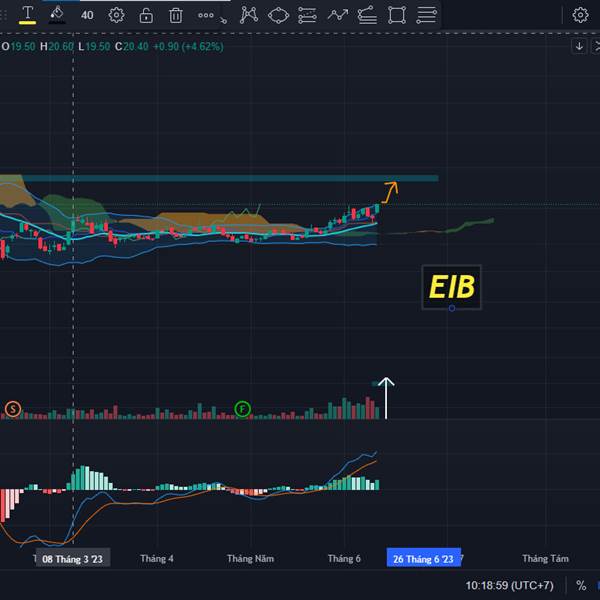Open the 10:18:59 (UTC+7) timezone menu
600x600 pixels.
(x=509, y=585)
